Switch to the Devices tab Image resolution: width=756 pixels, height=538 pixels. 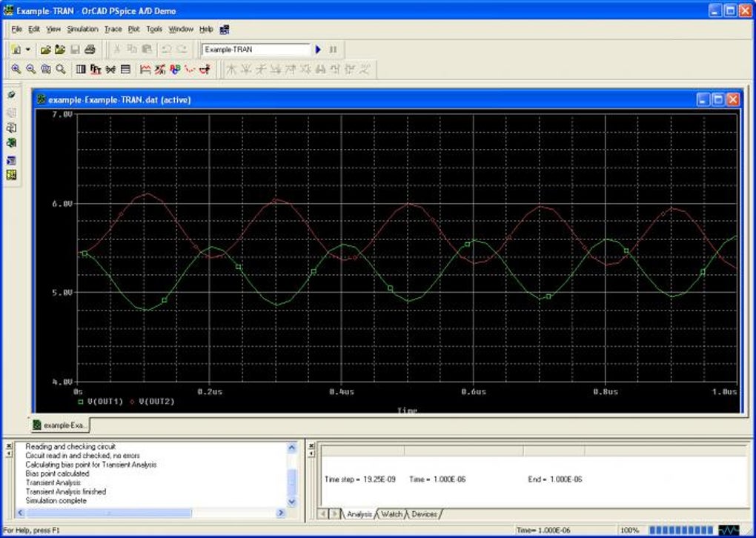tap(424, 514)
